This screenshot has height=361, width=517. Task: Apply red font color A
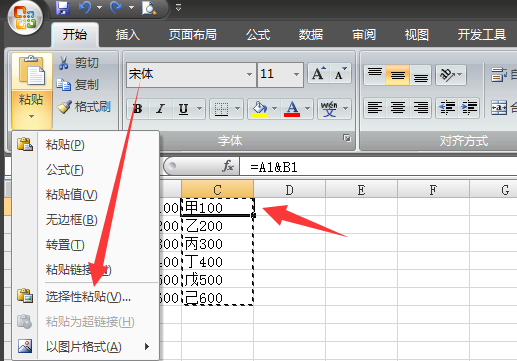(x=292, y=108)
